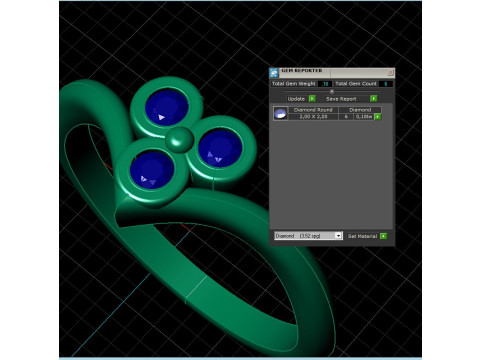Click the gem quantity cell in the row
This screenshot has width=480, height=360.
pyautogui.click(x=346, y=117)
